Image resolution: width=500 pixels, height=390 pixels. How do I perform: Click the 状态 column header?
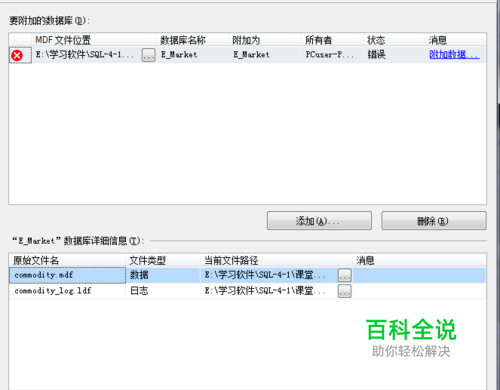tap(394, 40)
